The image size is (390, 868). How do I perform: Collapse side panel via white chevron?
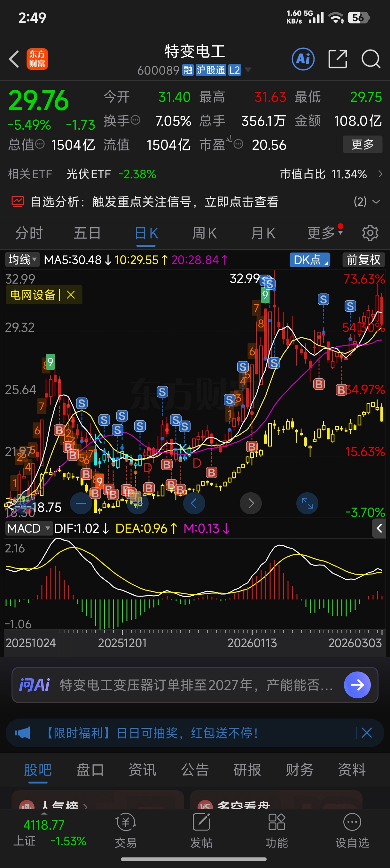pos(379,528)
